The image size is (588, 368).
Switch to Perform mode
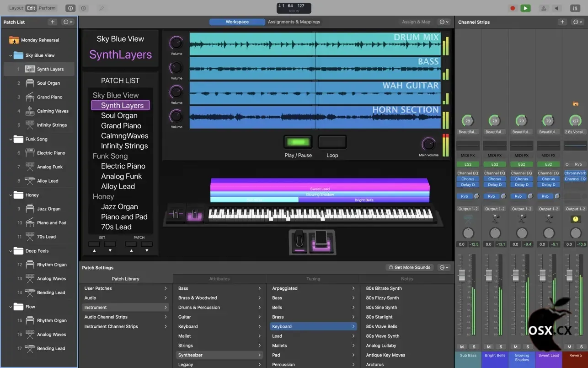(47, 8)
